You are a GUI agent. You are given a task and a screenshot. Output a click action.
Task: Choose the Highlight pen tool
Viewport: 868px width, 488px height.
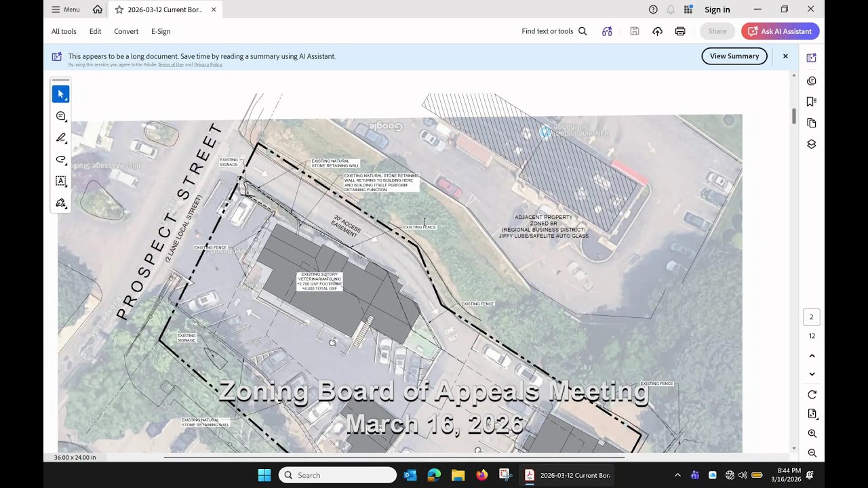[x=61, y=138]
